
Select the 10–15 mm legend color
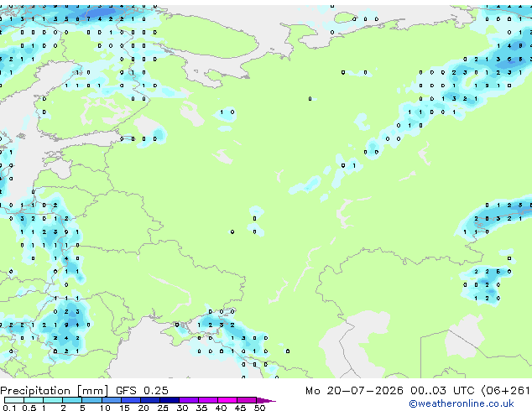click(111, 400)
